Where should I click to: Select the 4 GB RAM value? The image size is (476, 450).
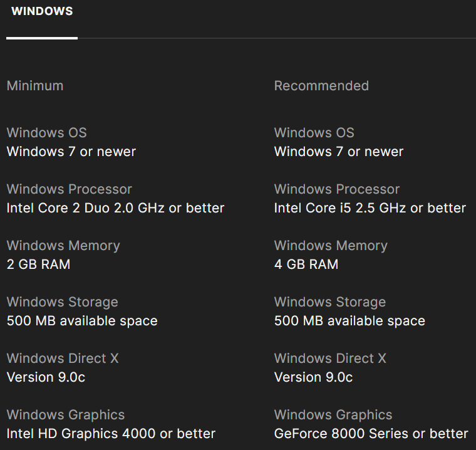306,264
